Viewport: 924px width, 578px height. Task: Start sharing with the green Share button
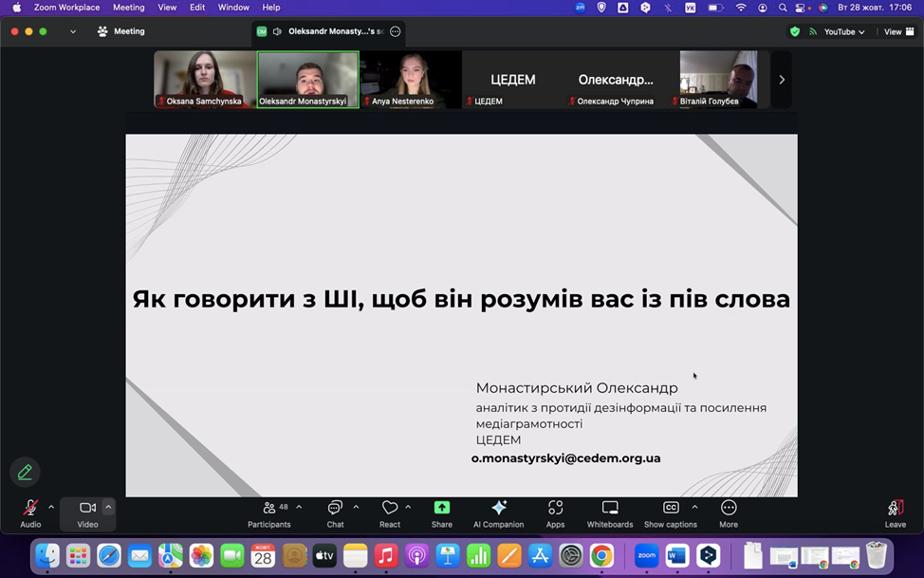(x=441, y=513)
